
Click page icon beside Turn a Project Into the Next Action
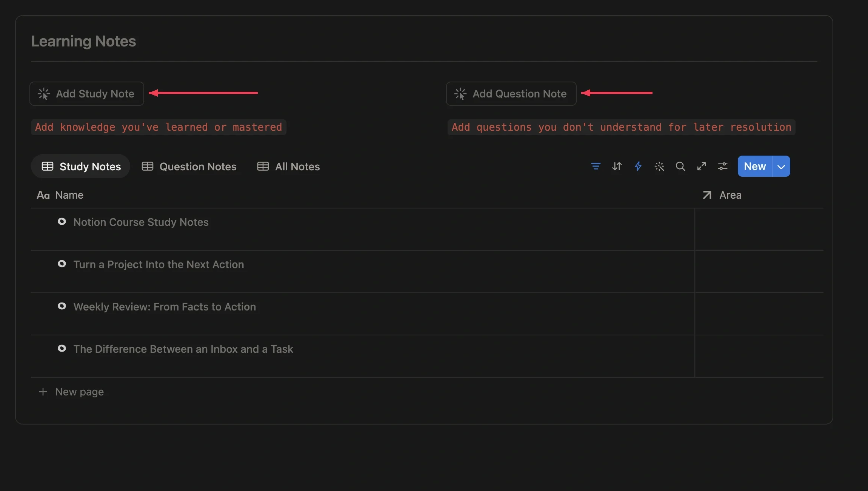pyautogui.click(x=62, y=264)
